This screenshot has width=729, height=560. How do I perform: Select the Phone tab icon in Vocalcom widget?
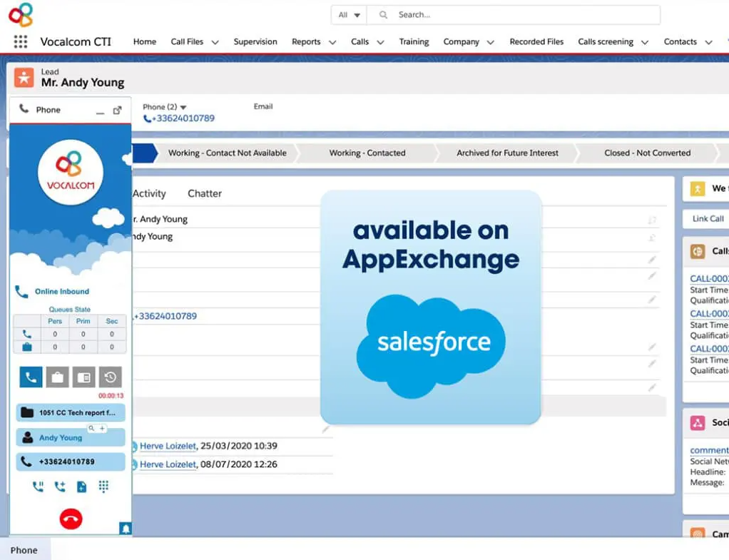click(31, 377)
